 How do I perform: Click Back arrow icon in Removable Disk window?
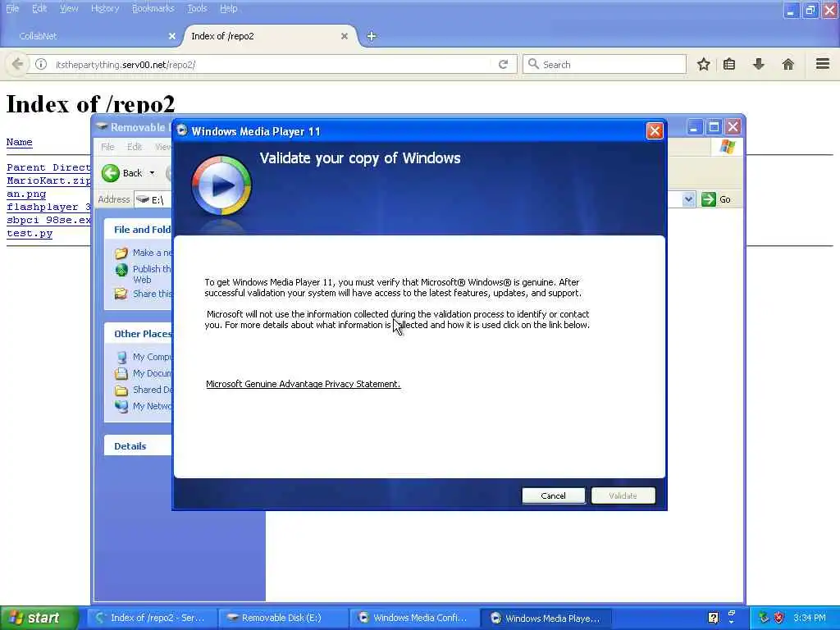tap(111, 173)
